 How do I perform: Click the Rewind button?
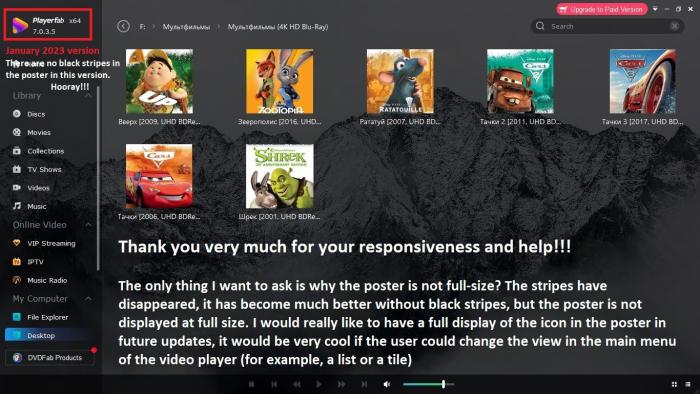coord(296,384)
